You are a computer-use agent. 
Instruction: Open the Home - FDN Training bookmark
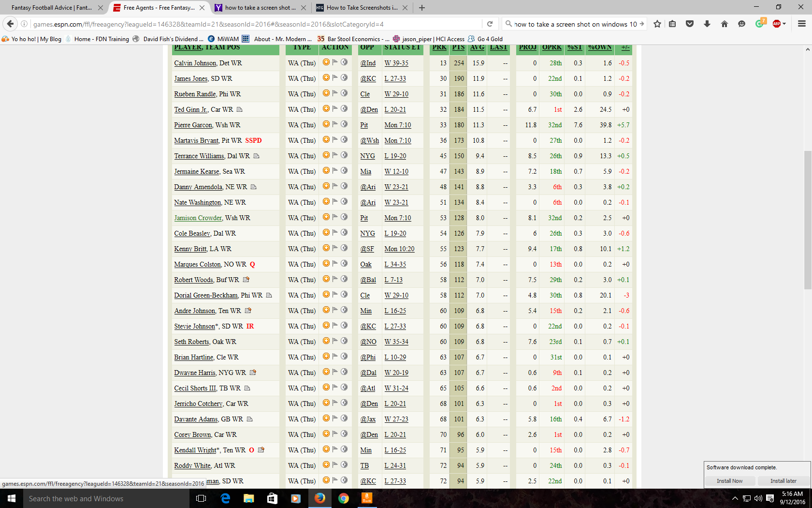click(97, 39)
